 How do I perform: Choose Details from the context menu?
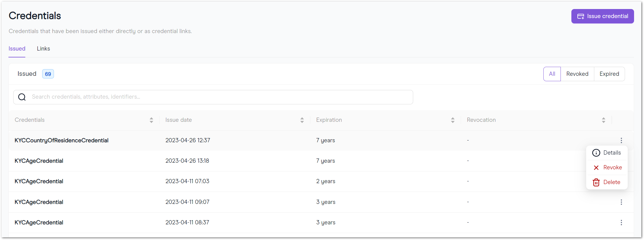[607, 153]
